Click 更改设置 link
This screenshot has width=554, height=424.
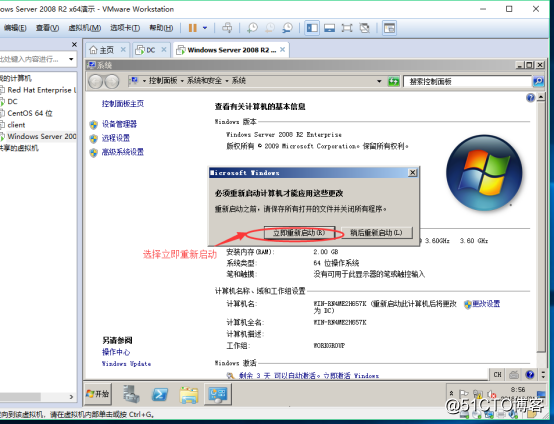coord(486,304)
